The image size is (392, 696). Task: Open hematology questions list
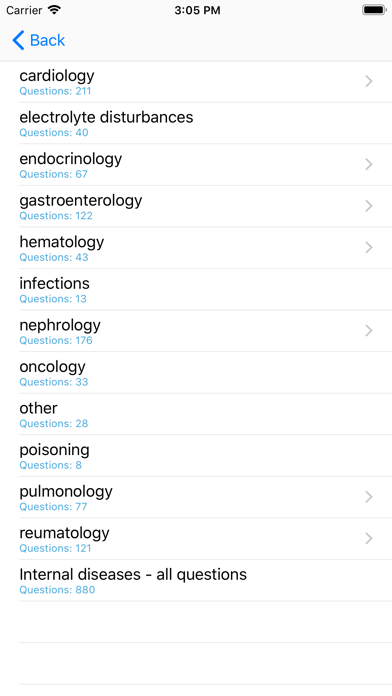[x=196, y=248]
